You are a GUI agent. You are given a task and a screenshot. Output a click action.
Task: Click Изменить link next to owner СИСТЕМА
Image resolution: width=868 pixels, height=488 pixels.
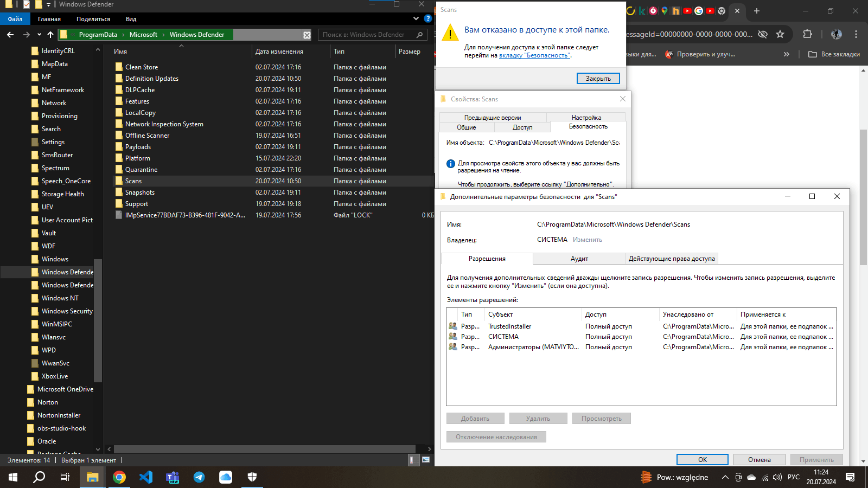(588, 240)
